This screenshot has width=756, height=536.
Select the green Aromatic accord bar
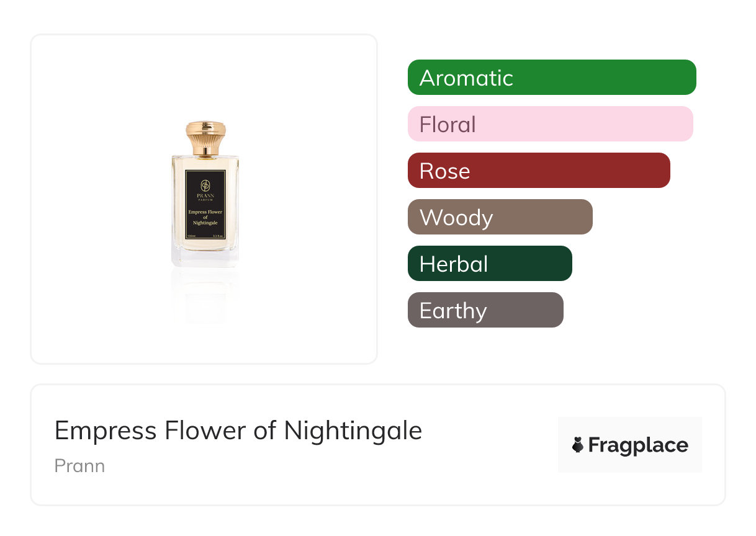click(552, 78)
